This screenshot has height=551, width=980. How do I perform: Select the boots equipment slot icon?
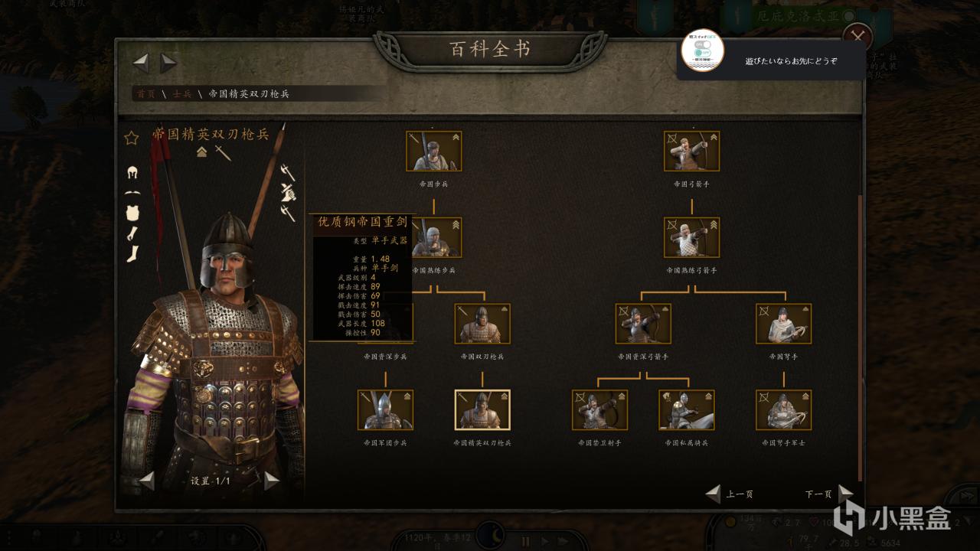point(132,254)
